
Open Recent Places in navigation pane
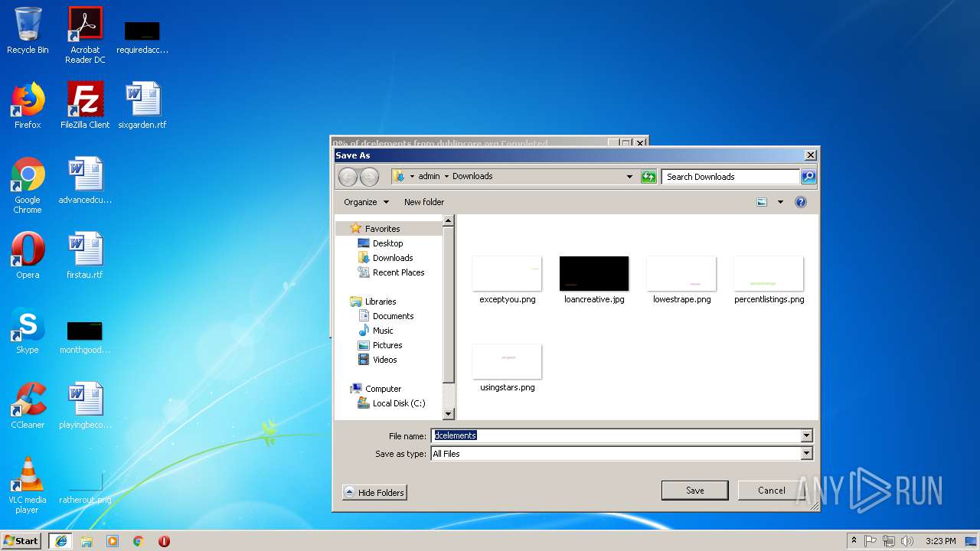click(x=398, y=272)
